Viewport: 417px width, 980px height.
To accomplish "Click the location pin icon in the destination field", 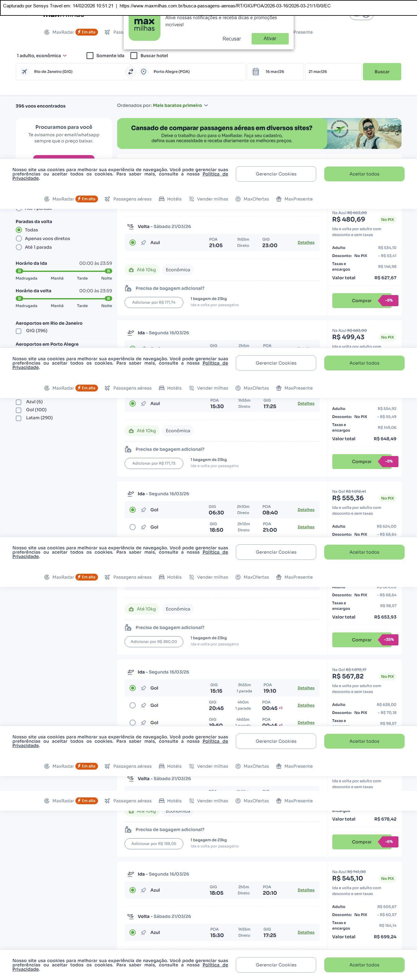I will (x=143, y=71).
